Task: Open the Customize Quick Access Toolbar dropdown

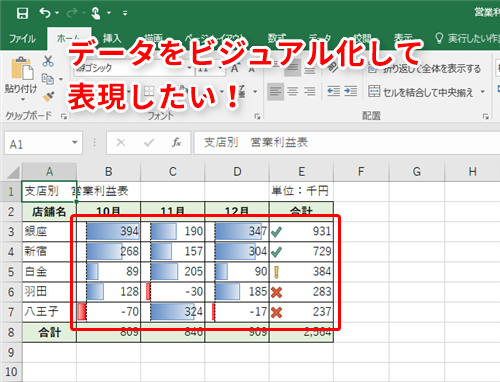Action: [125, 13]
